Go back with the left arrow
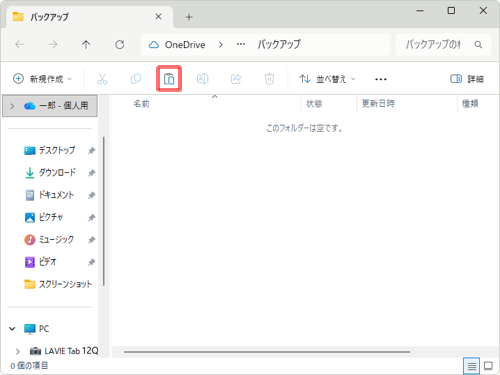Viewport: 500px width, 375px height. 20,44
